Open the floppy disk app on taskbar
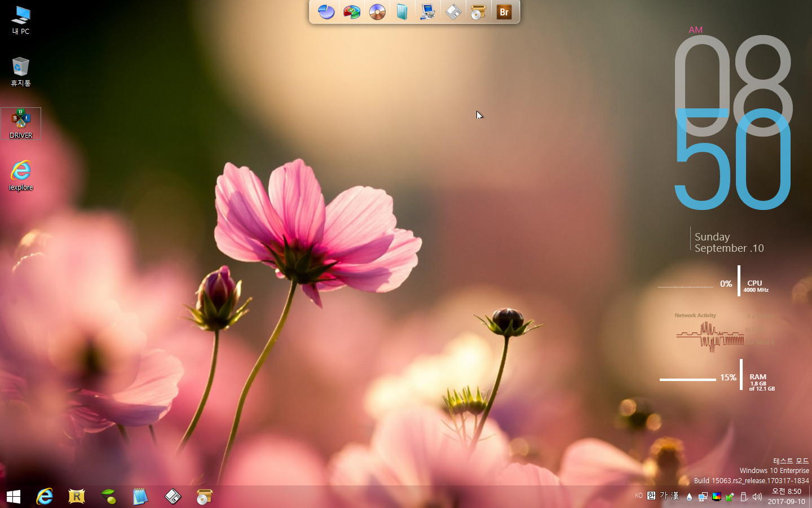The width and height of the screenshot is (812, 508). click(173, 497)
